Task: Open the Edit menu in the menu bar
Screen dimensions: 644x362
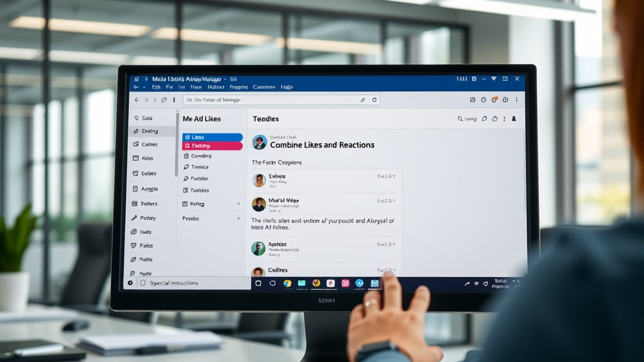Action: click(x=156, y=87)
